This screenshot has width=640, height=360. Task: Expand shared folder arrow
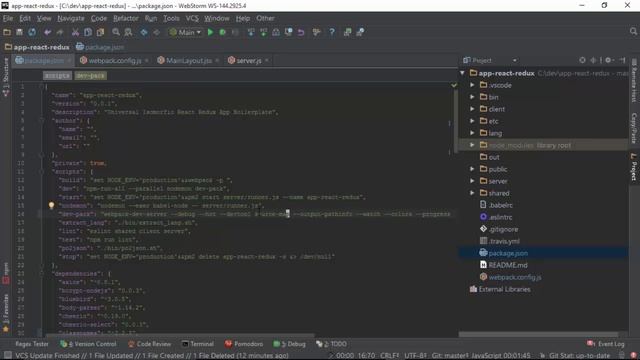pos(472,193)
